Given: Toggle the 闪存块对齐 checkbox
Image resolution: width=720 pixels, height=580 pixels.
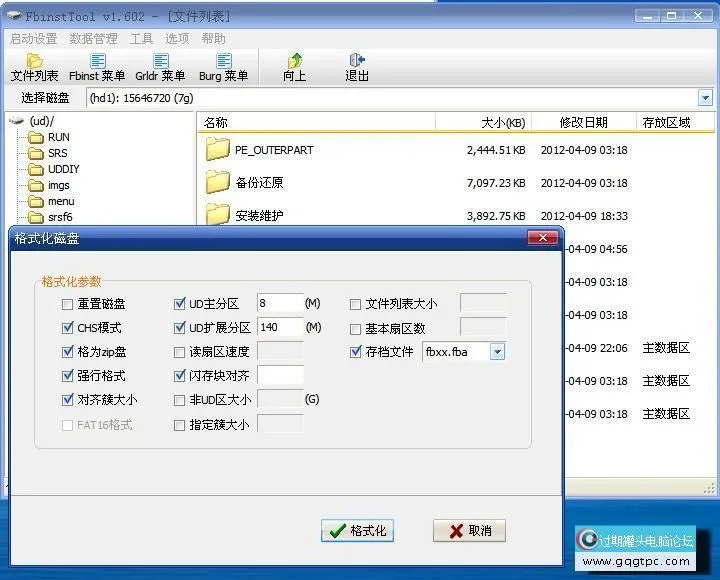Looking at the screenshot, I should (179, 376).
